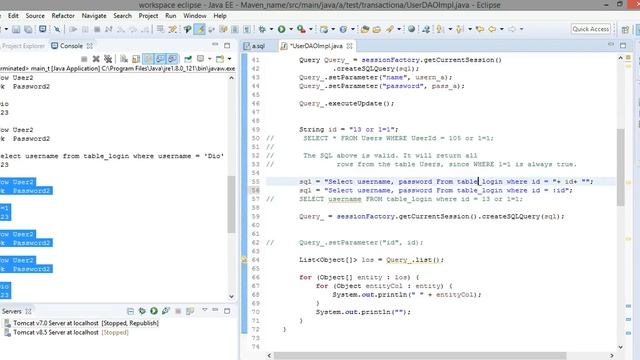
Task: Open the Open Console dropdown arrow
Action: (229, 59)
